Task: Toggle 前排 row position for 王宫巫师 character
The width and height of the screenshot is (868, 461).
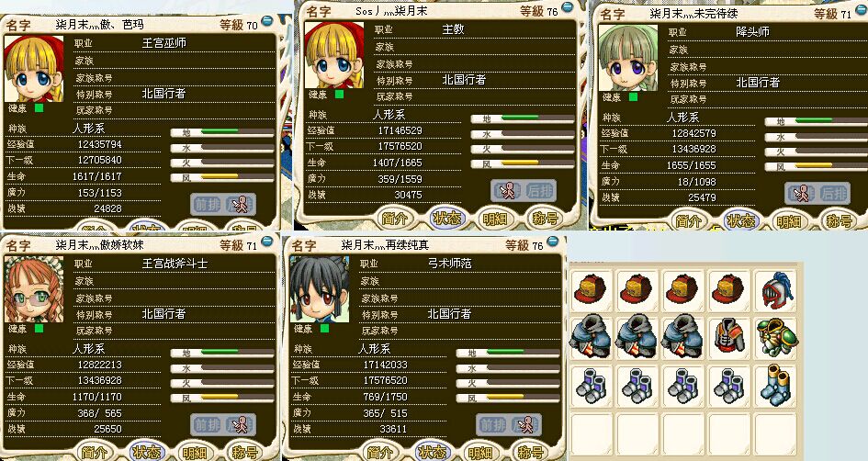Action: click(207, 204)
